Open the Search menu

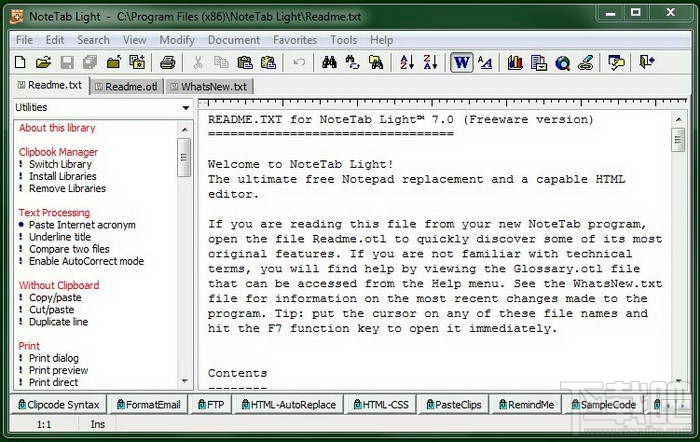93,40
